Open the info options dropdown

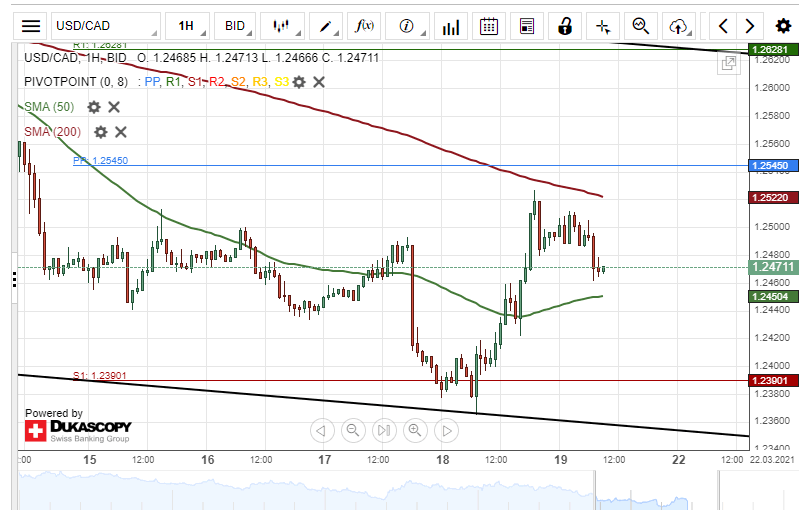pyautogui.click(x=407, y=26)
